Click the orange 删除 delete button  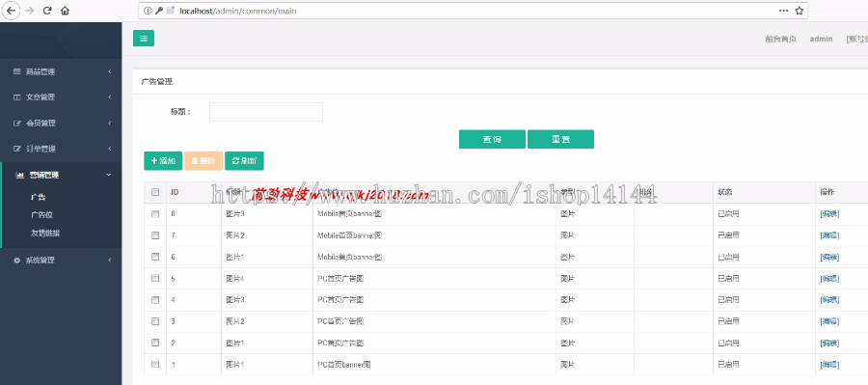203,160
